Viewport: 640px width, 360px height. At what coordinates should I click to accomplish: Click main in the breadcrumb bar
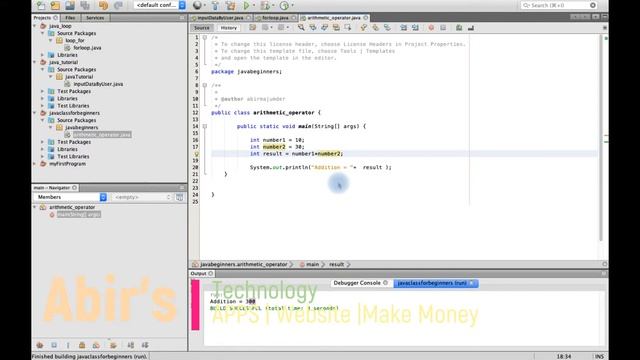pos(312,264)
